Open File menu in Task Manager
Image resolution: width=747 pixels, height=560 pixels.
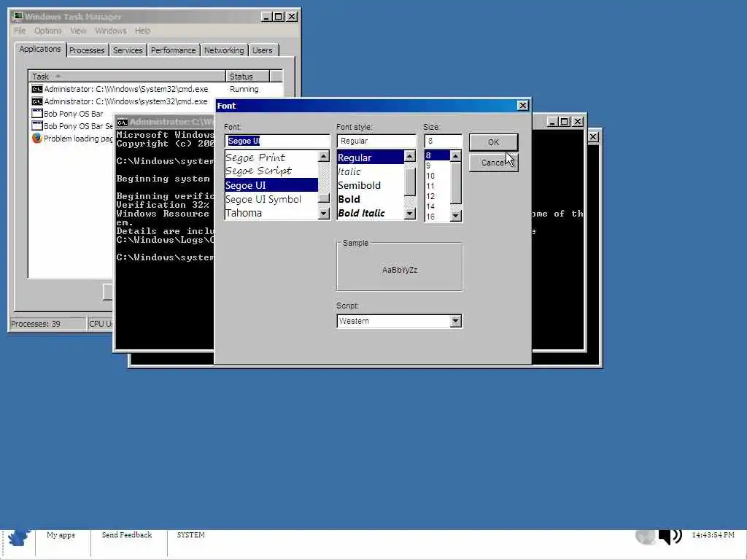point(20,31)
